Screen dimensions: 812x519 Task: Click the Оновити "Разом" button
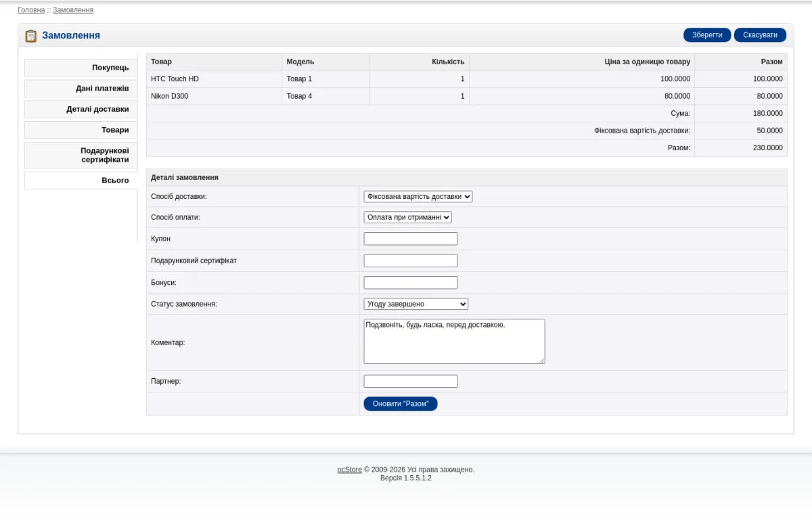point(401,404)
